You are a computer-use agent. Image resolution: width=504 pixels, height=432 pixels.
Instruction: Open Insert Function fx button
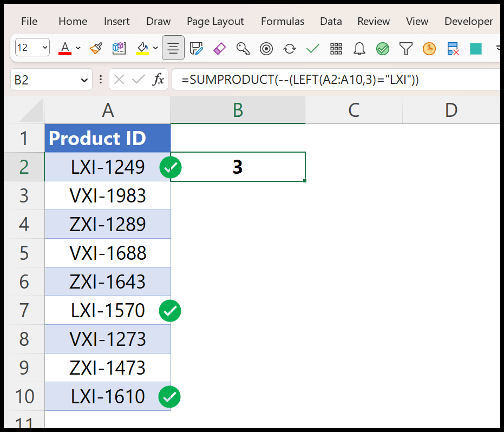point(159,80)
